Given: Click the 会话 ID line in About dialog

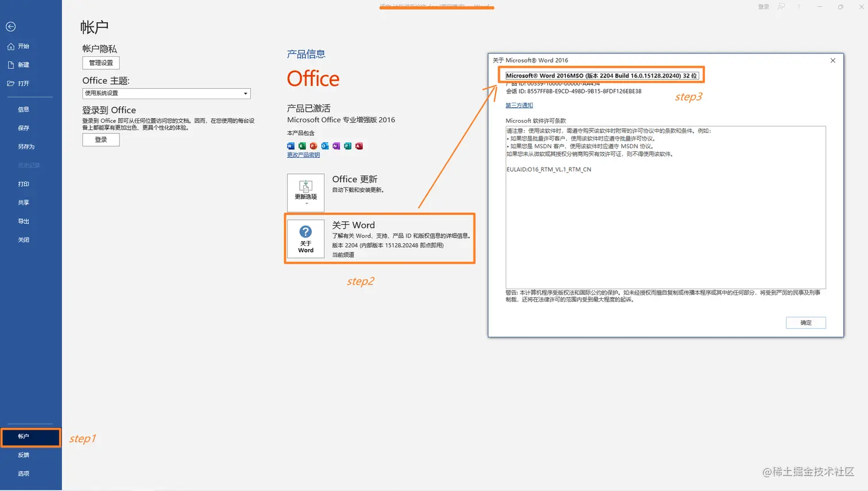Looking at the screenshot, I should tap(573, 91).
